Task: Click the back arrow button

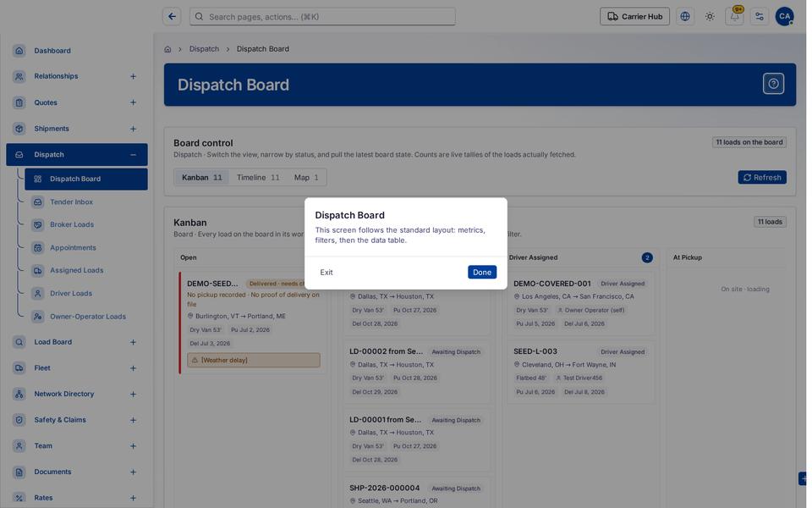Action: tap(172, 17)
